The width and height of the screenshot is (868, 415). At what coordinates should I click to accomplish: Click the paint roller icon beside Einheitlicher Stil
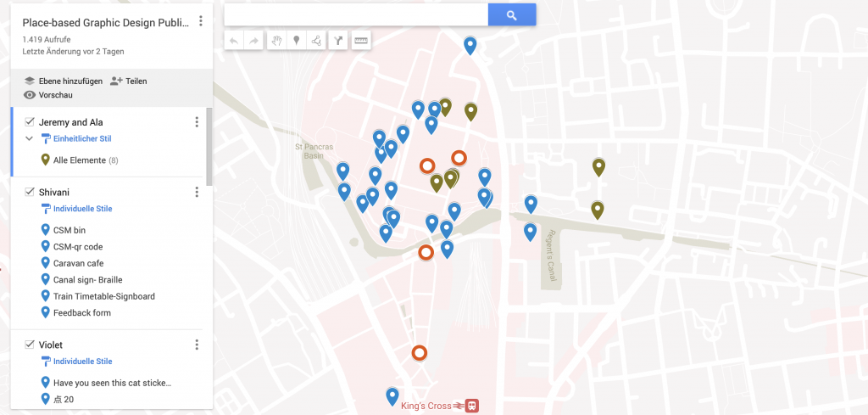click(46, 138)
